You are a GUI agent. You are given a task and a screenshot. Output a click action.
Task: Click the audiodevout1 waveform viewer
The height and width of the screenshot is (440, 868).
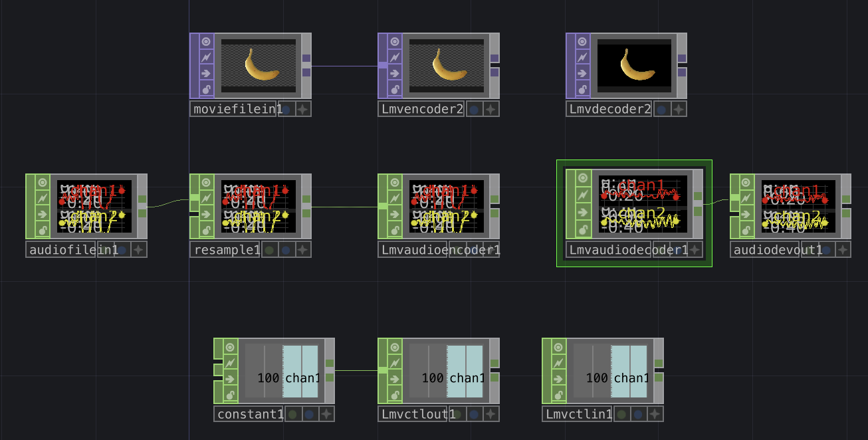(x=798, y=206)
